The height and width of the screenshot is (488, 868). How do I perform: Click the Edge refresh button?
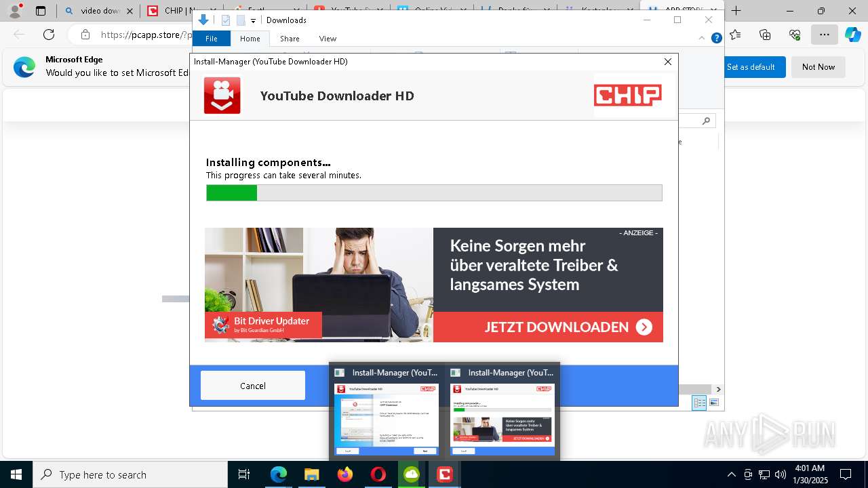[x=49, y=35]
